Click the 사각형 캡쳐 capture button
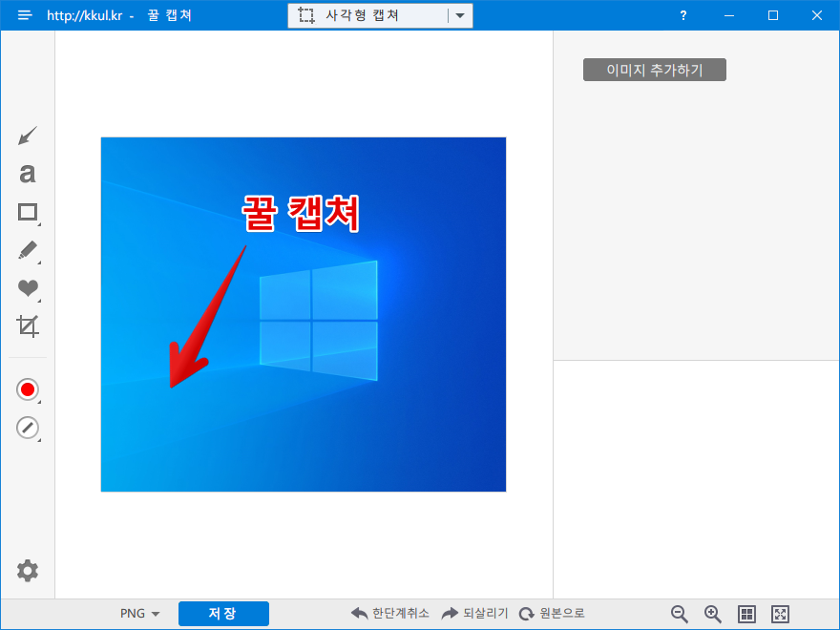Screen dimensions: 840x630 (367, 15)
